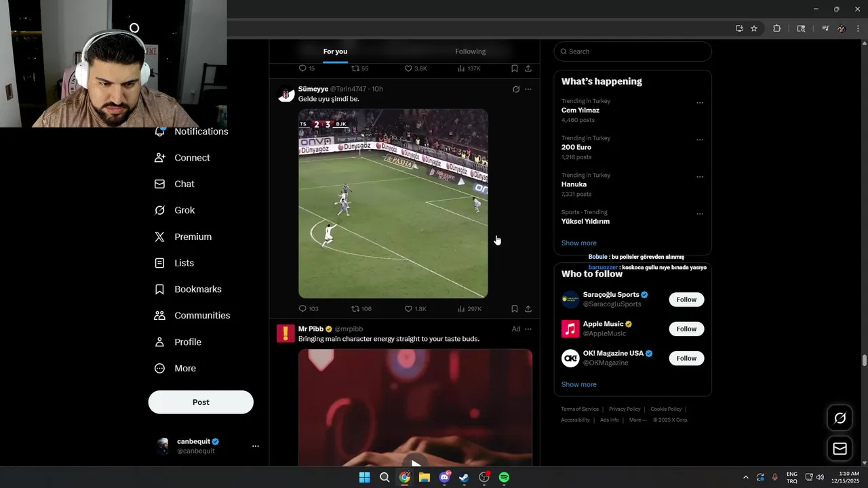Reply to the top post with 15 replies

[x=307, y=68]
